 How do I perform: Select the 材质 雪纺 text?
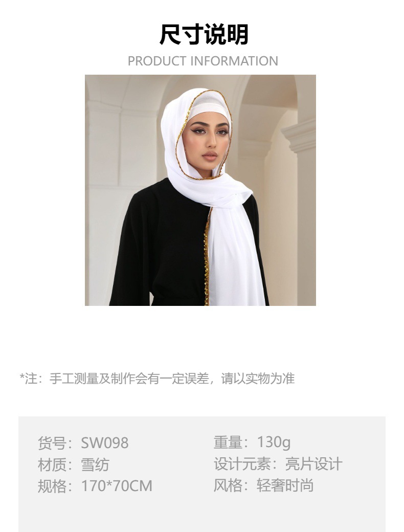(x=73, y=464)
